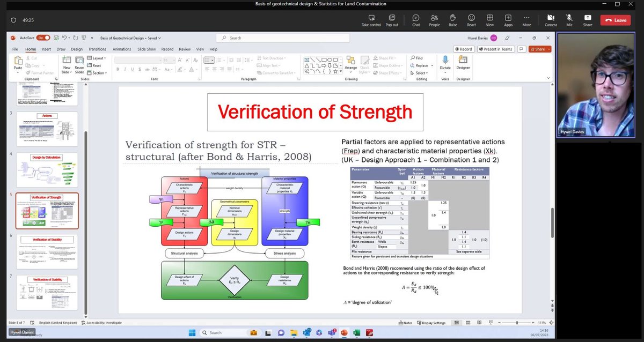
Task: Click Reuse Slides button
Action: tap(79, 64)
